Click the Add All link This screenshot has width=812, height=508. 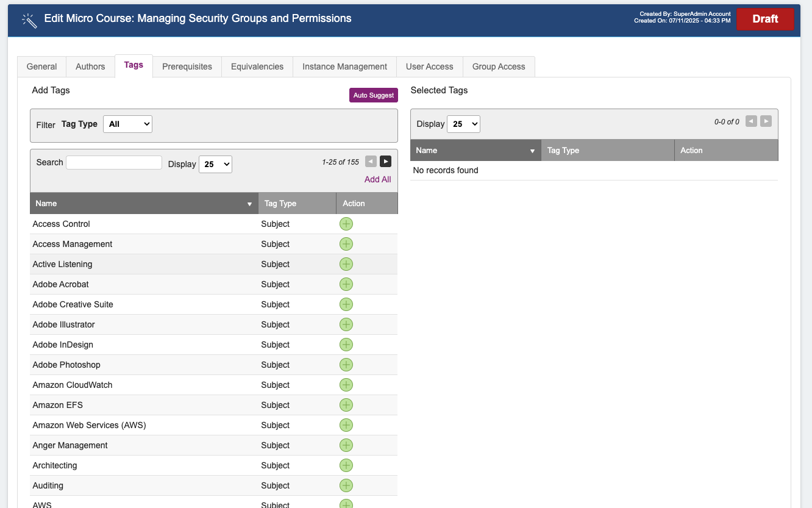[x=378, y=179]
